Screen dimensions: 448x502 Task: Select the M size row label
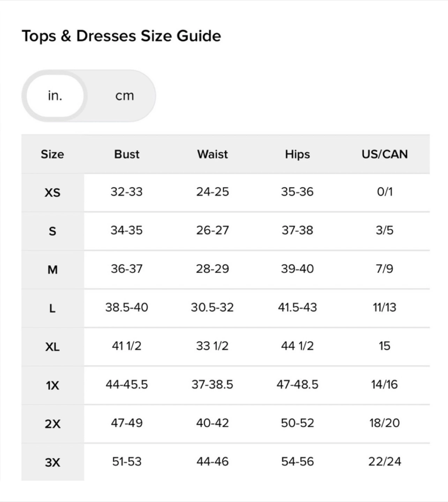[x=52, y=269]
